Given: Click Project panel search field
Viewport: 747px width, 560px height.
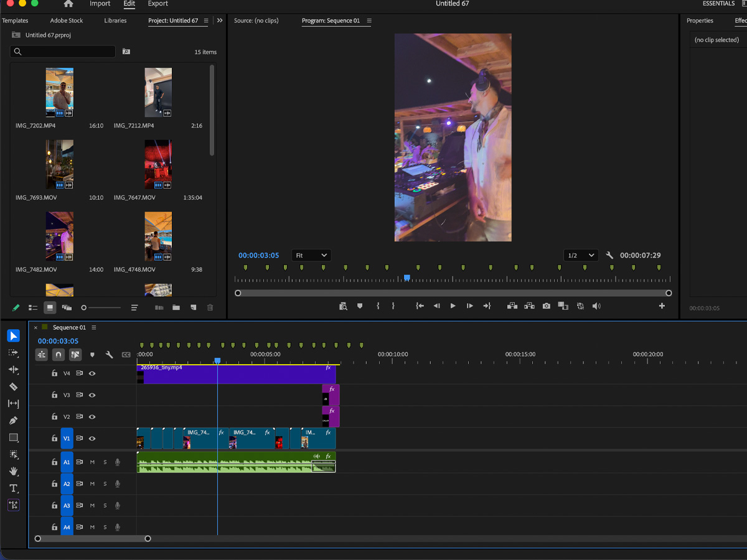Looking at the screenshot, I should (x=63, y=52).
